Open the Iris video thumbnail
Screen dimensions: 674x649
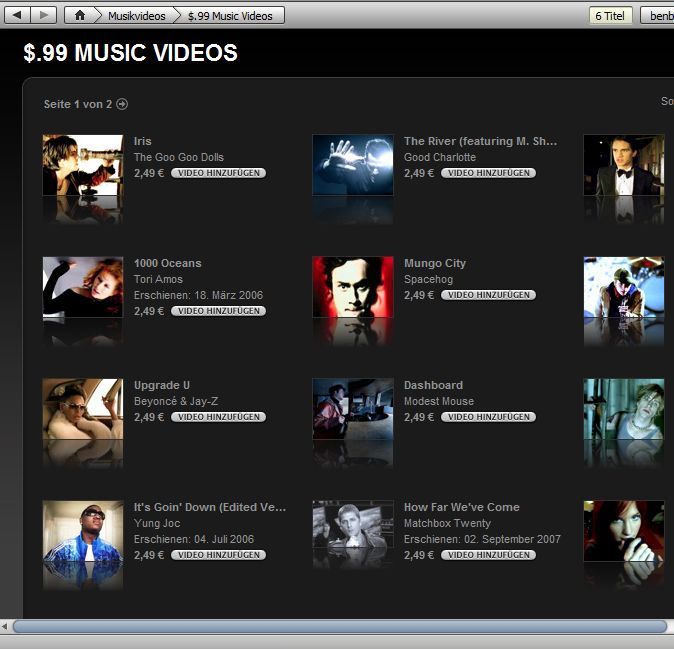click(x=83, y=165)
